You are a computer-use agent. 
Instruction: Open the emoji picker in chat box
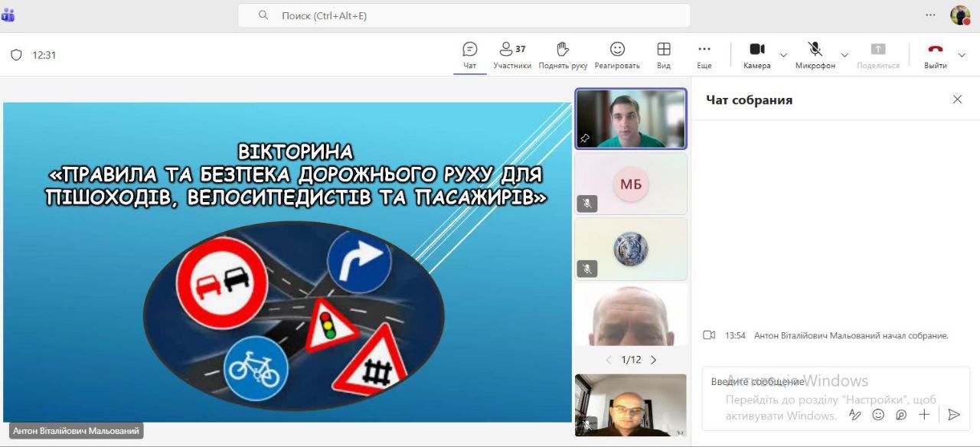point(878,415)
